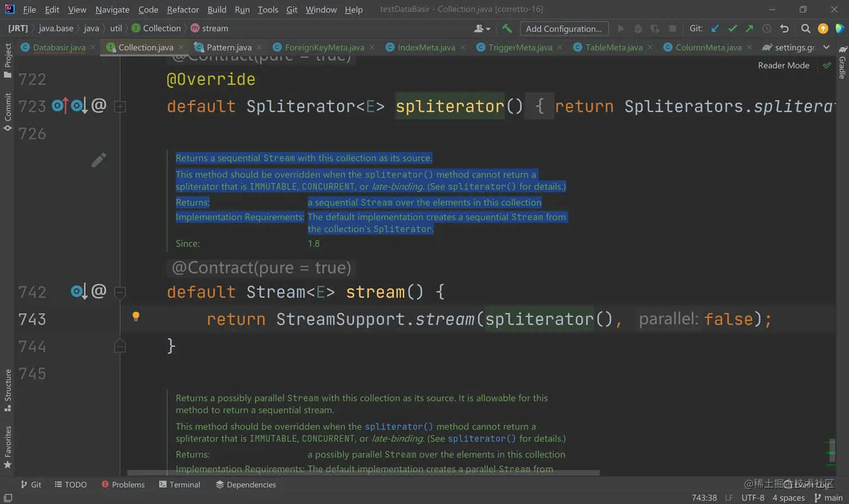Image resolution: width=849 pixels, height=504 pixels.
Task: Toggle Reader Mode in the editor
Action: click(783, 66)
